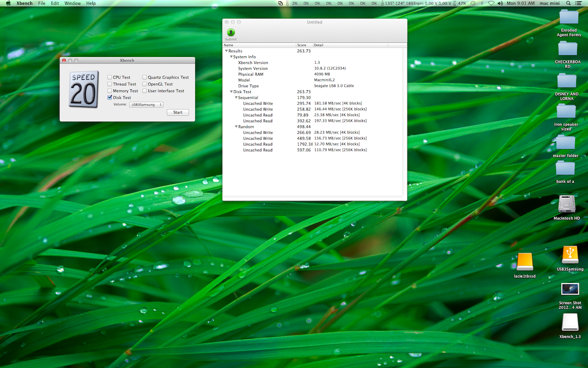Select the Physical RAM row
The height and width of the screenshot is (368, 588).
[313, 74]
